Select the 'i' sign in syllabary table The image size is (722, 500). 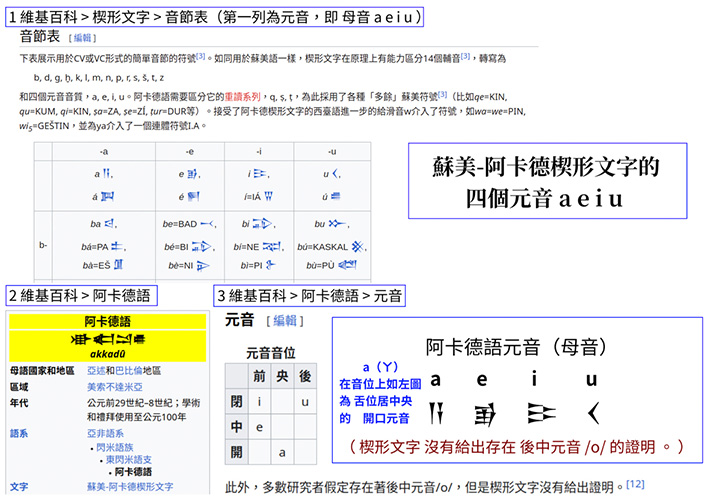pos(259,174)
